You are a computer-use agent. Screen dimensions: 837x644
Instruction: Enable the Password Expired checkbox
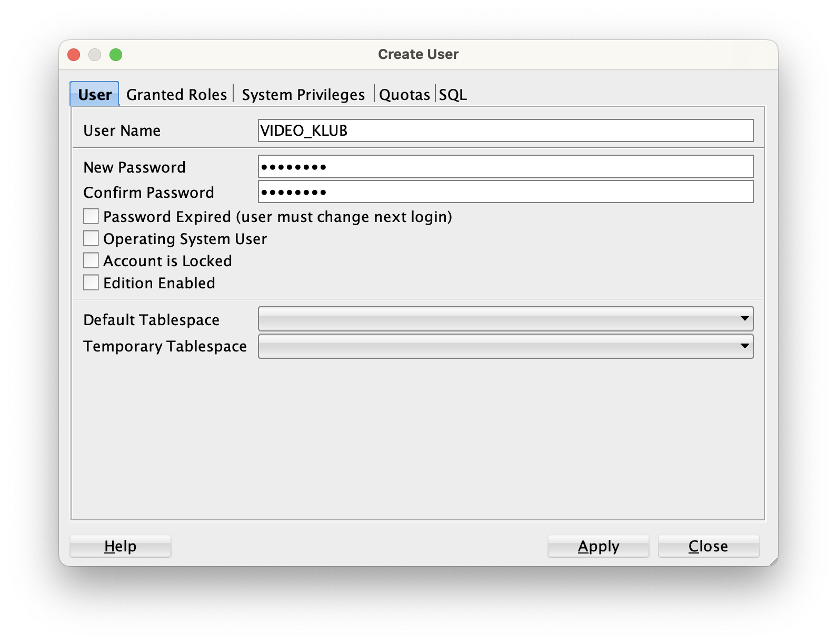[x=91, y=217]
